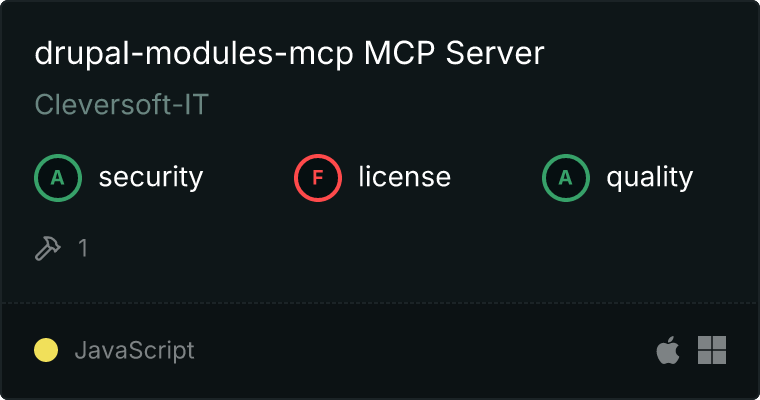The width and height of the screenshot is (760, 400).
Task: Click the Apple macOS platform icon
Action: tap(668, 350)
